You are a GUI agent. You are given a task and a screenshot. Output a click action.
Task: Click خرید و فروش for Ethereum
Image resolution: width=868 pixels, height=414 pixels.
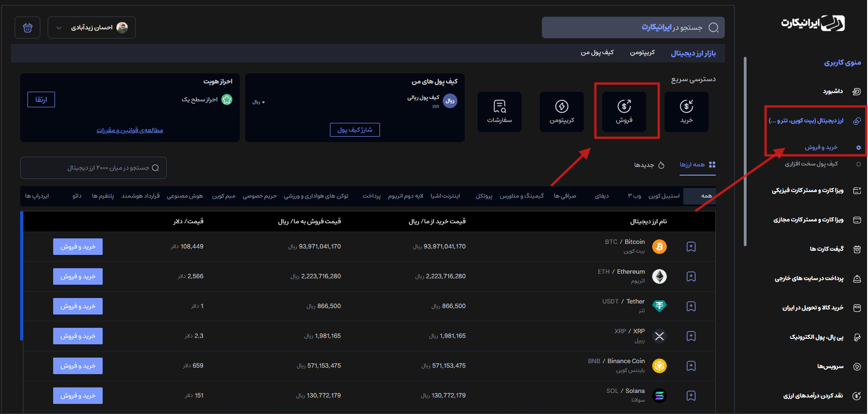coord(78,276)
